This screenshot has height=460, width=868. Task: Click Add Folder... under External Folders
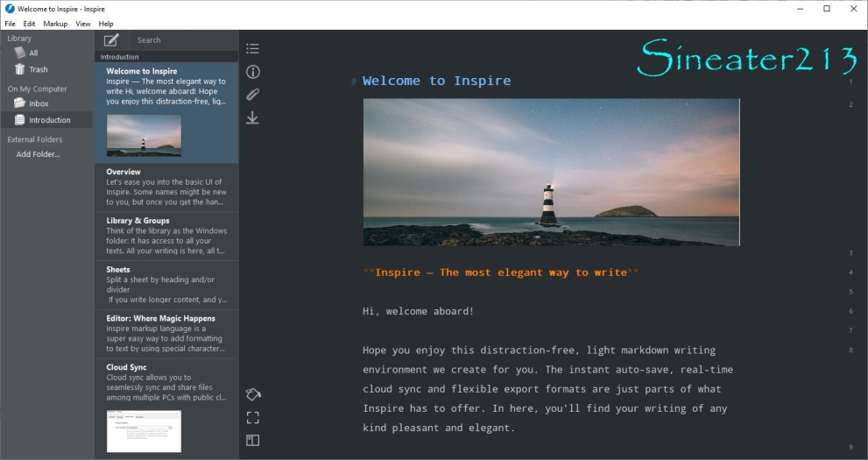[x=38, y=154]
